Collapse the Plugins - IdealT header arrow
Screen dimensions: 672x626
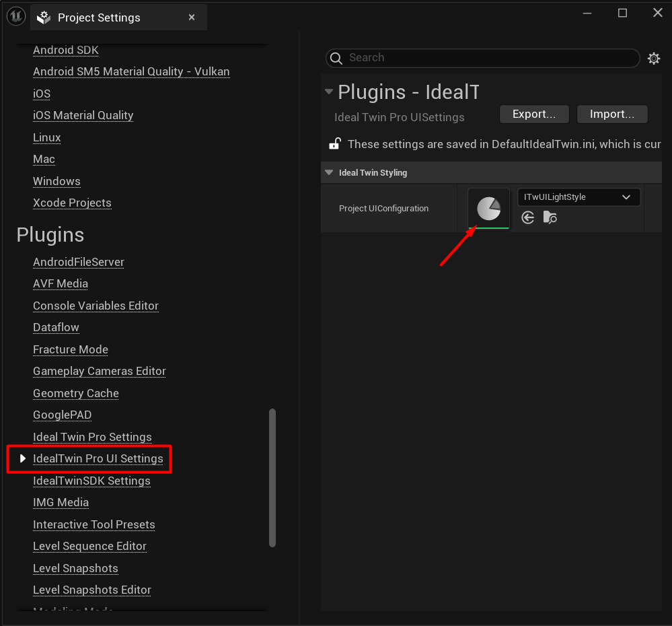(329, 92)
